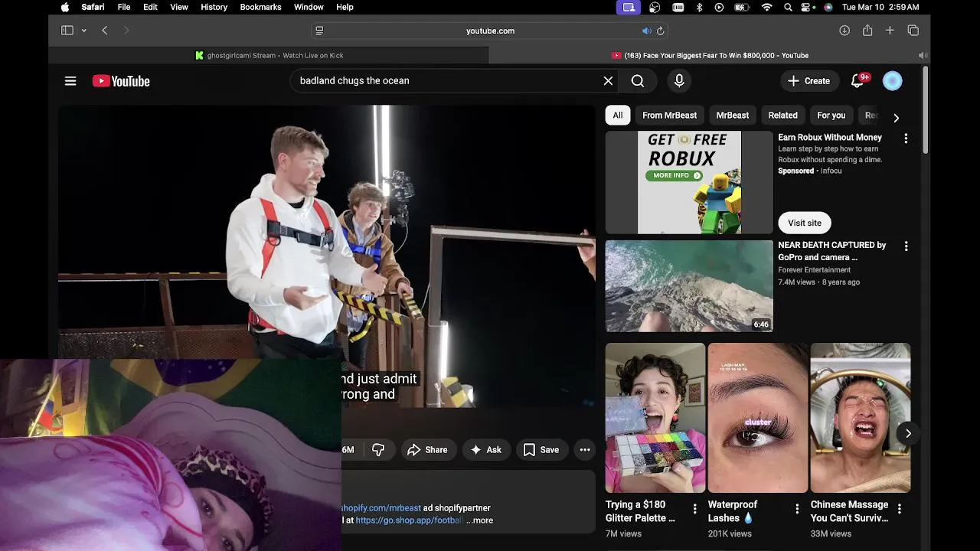Image resolution: width=980 pixels, height=551 pixels.
Task: Open the Create dropdown button
Action: click(809, 80)
